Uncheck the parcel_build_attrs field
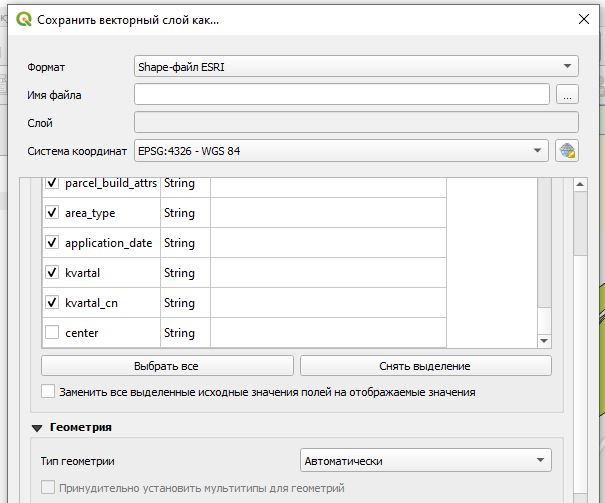The width and height of the screenshot is (605, 503). (x=52, y=182)
